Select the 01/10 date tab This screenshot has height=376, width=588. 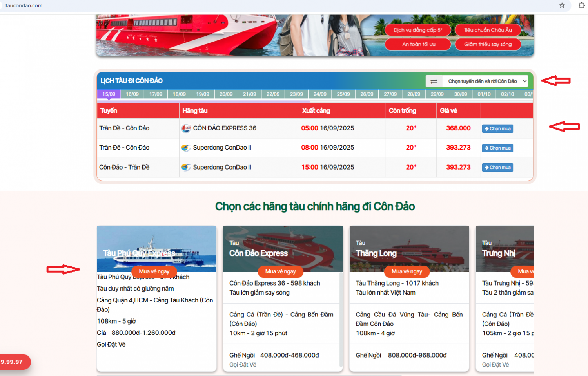[484, 94]
